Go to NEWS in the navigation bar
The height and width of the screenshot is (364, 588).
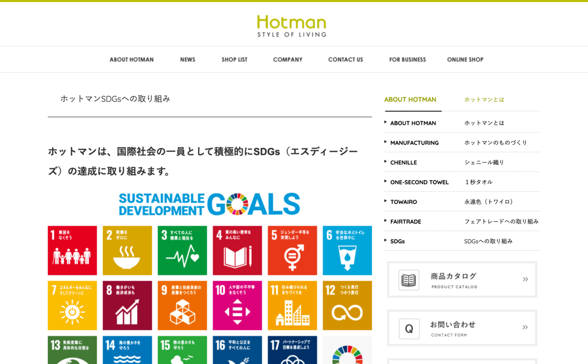coord(188,60)
